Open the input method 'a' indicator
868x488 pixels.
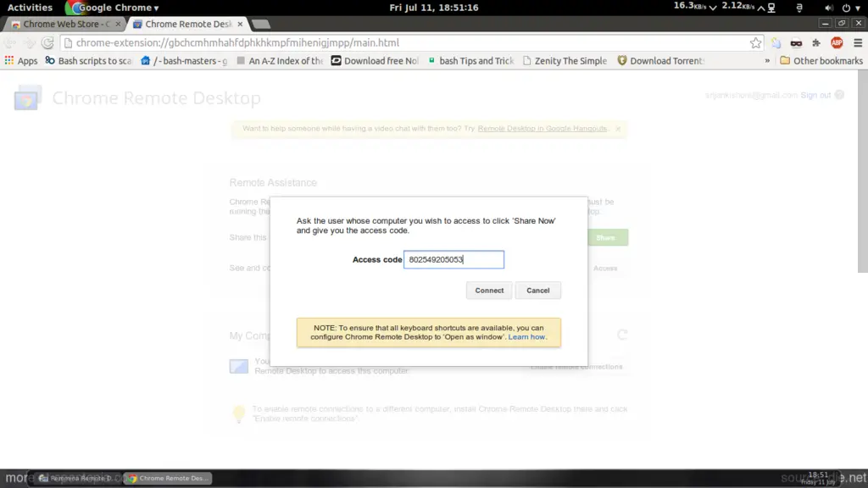coord(798,8)
